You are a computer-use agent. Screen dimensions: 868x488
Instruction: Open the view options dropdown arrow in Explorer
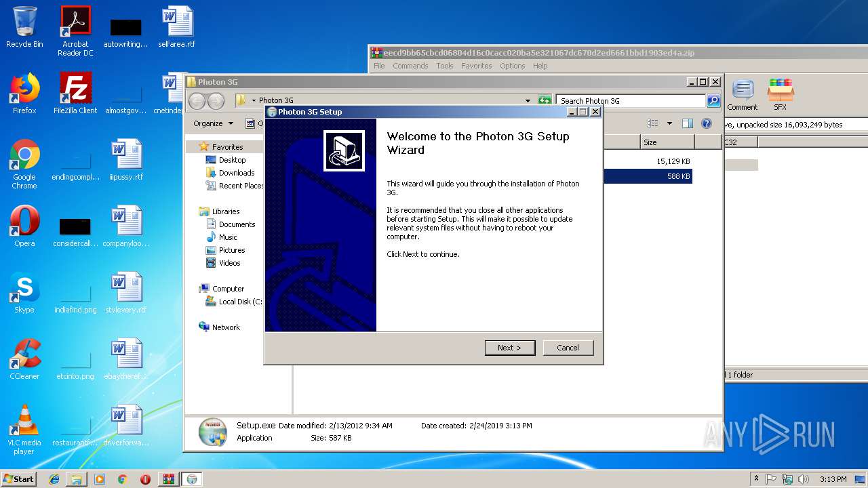(x=669, y=123)
